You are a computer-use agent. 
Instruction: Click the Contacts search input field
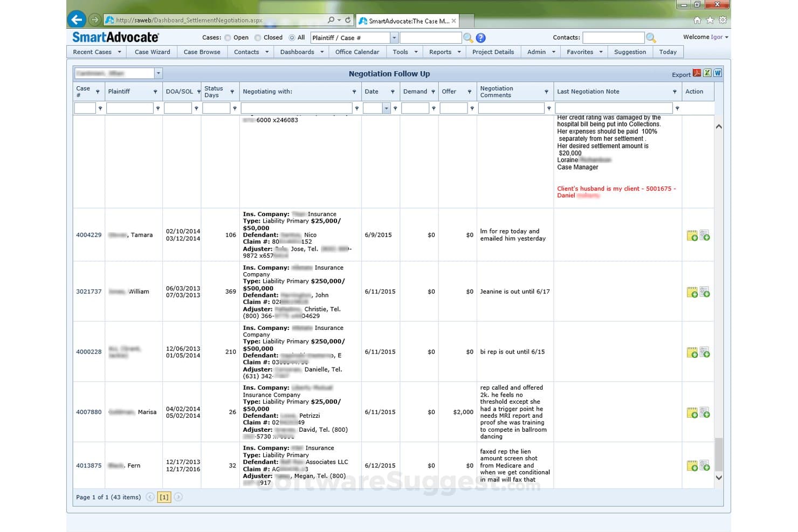614,38
